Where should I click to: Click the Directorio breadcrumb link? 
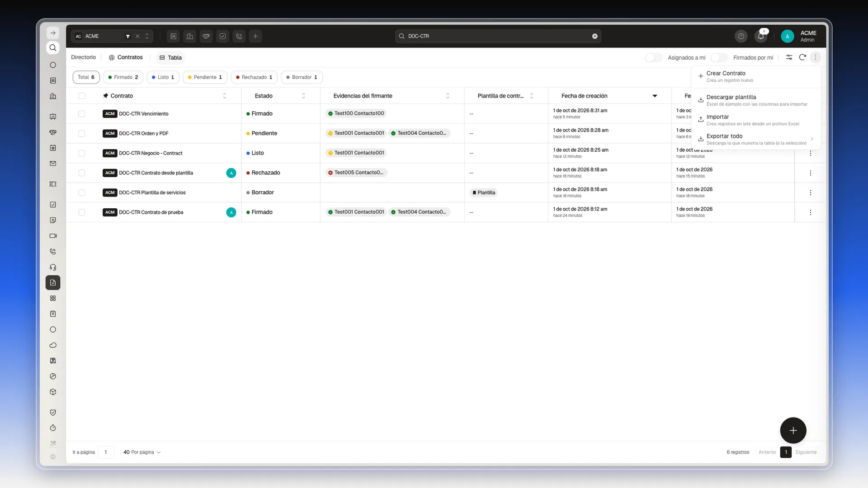(x=83, y=57)
